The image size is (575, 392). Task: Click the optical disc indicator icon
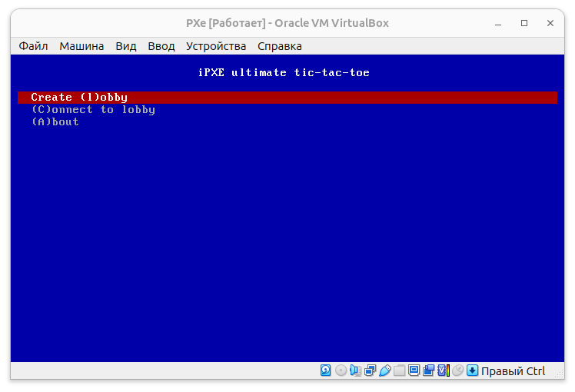(341, 370)
